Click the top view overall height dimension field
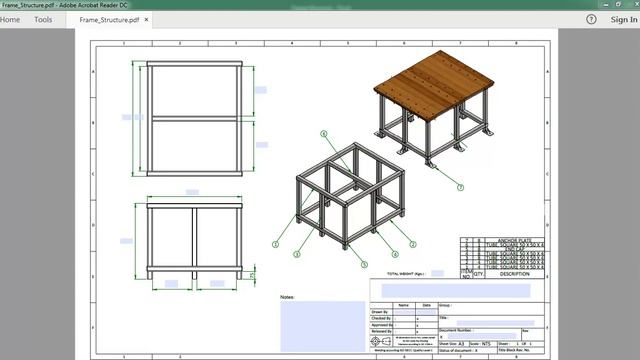640x360 pixels. 127,117
